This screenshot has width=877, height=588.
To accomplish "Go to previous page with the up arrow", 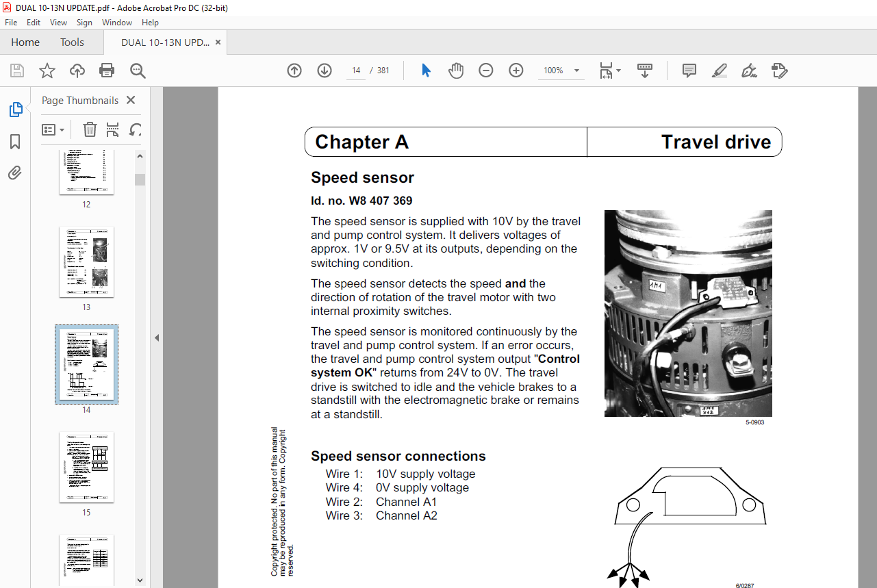I will coord(294,71).
